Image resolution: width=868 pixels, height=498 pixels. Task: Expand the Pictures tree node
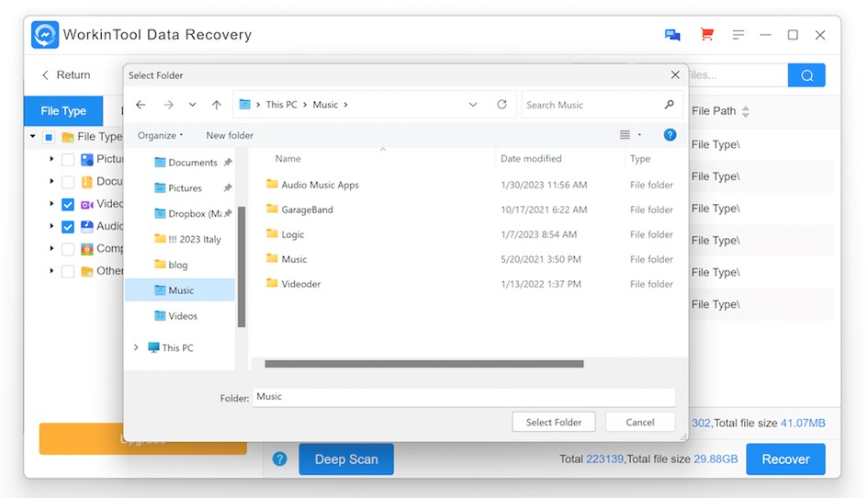(51, 159)
